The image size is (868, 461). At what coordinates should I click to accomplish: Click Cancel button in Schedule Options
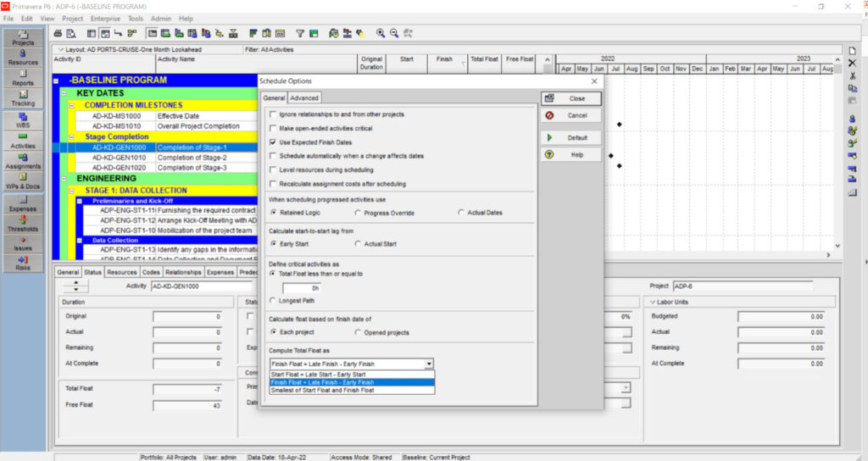(x=570, y=115)
